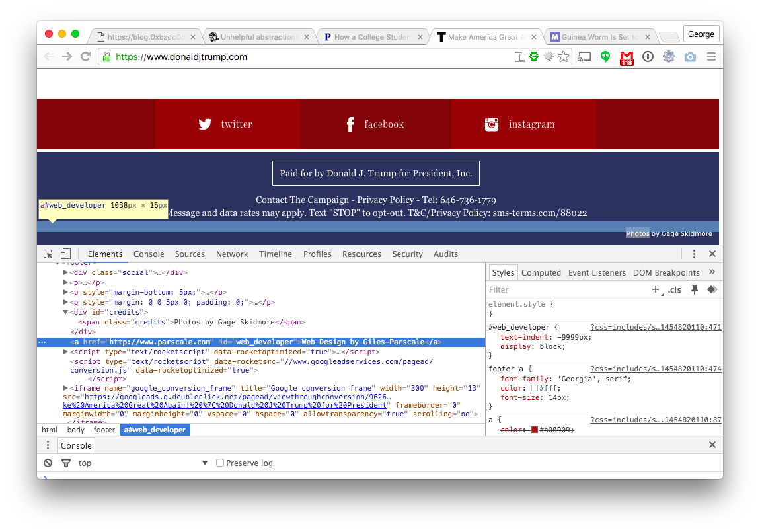
Task: Select the Computed sidebar tab
Action: click(541, 273)
